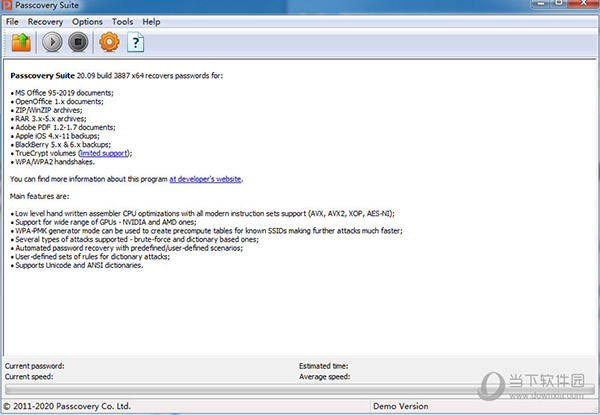600x415 pixels.
Task: Open the 'at developer's website' link
Action: coord(205,179)
